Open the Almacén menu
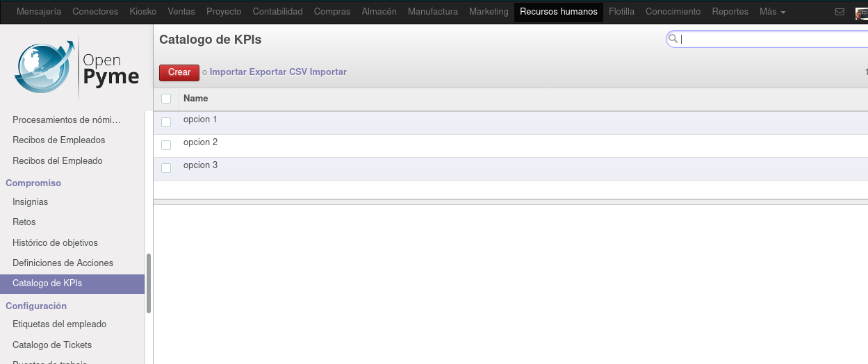Image resolution: width=868 pixels, height=364 pixels. pos(379,12)
